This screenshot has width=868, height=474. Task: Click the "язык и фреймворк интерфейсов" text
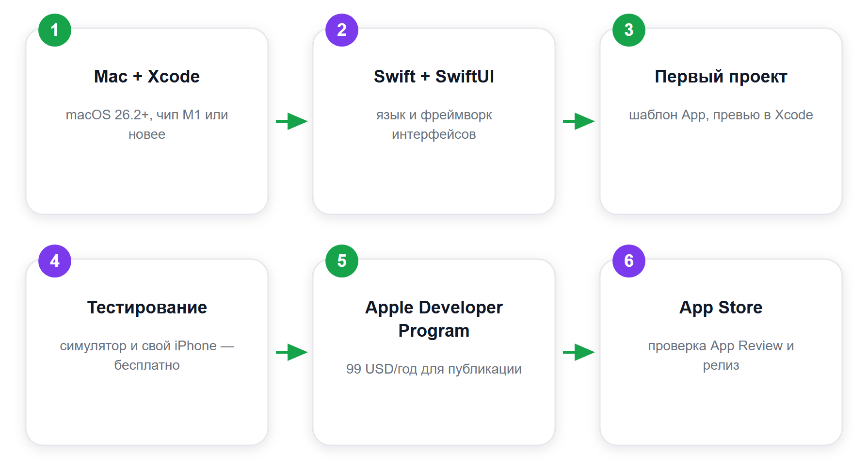[x=434, y=125]
